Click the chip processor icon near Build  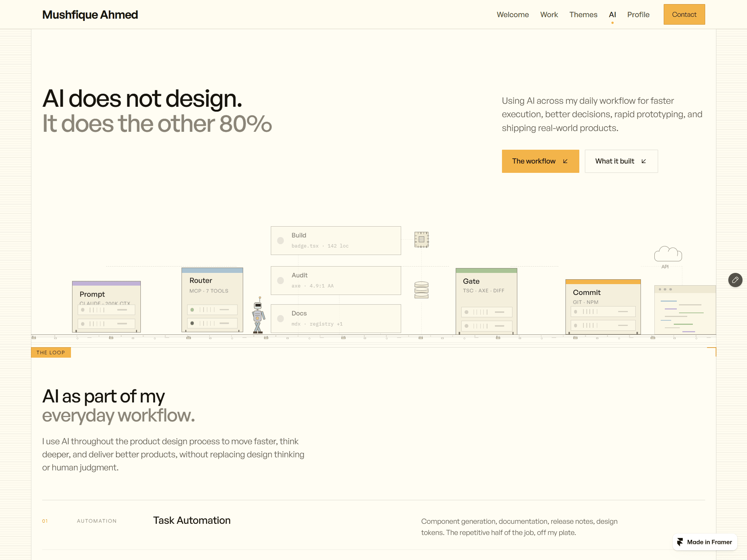[421, 240]
